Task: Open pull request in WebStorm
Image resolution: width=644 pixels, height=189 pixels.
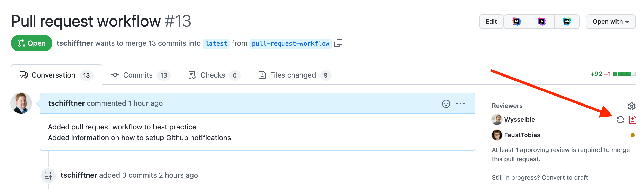Action: (567, 22)
